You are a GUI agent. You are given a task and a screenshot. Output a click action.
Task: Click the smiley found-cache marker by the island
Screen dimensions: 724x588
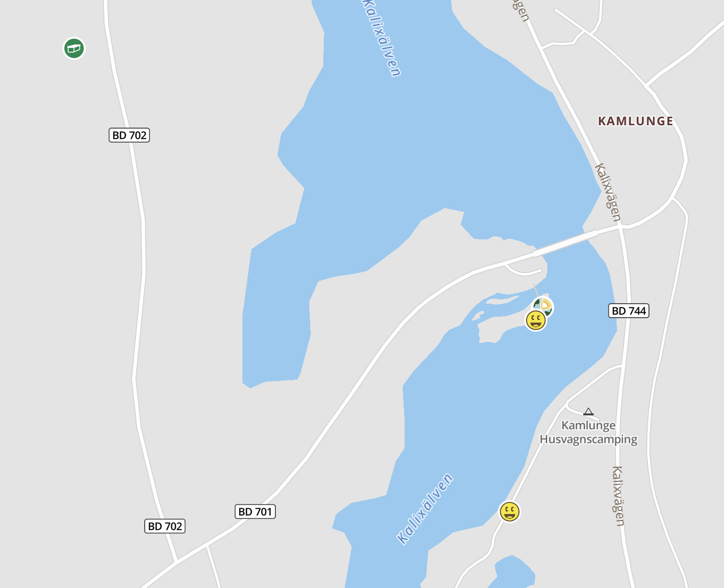(536, 320)
